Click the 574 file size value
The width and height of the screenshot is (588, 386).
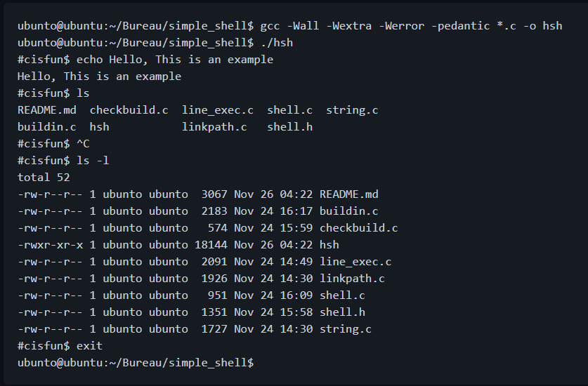(x=218, y=228)
